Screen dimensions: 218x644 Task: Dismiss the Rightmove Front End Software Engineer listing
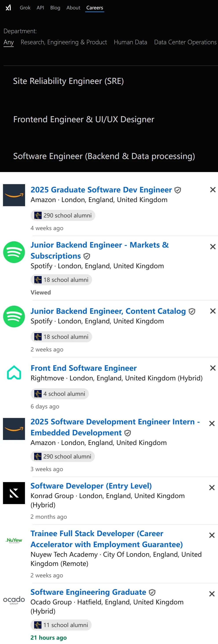213,368
